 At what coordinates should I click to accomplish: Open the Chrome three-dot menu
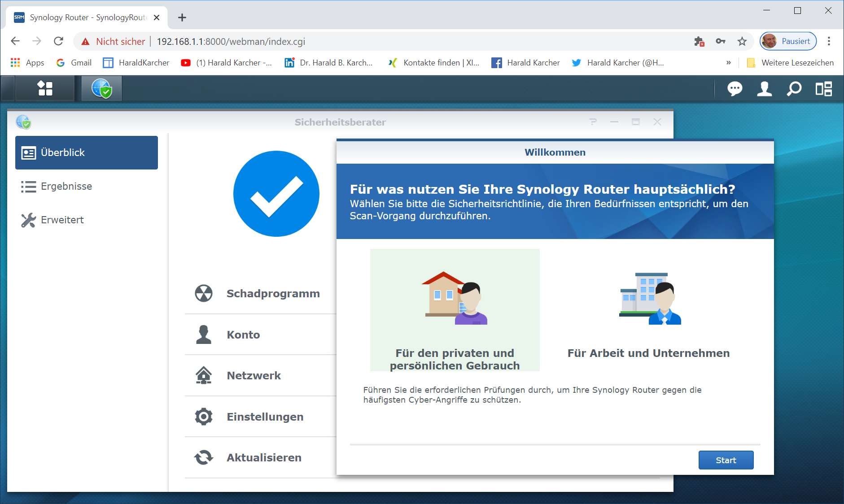click(x=829, y=41)
